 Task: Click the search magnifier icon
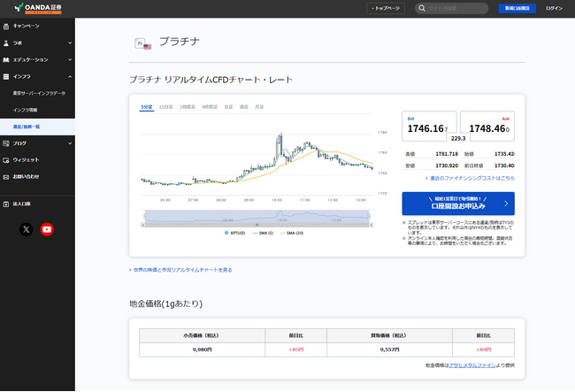[x=422, y=8]
